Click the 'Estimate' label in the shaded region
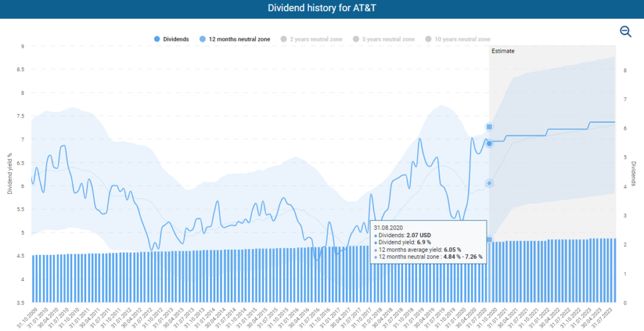 502,51
